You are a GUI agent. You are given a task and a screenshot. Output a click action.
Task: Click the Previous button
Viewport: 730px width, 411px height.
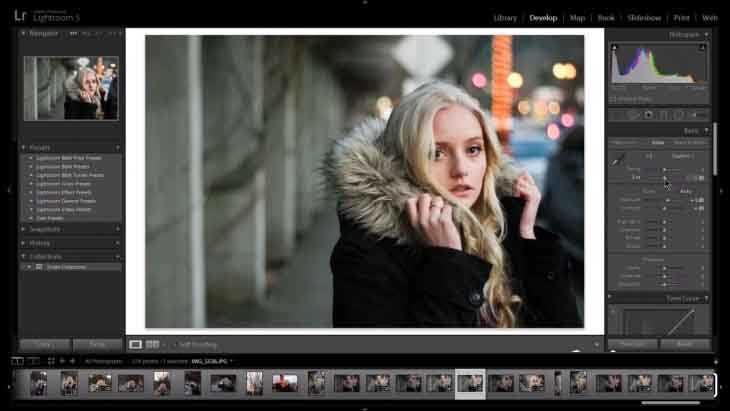pyautogui.click(x=632, y=344)
